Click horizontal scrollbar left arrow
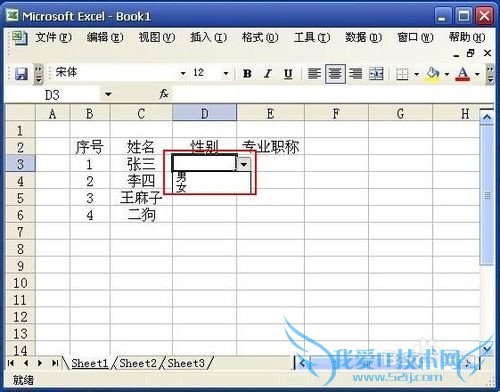500x392 pixels. coord(302,363)
